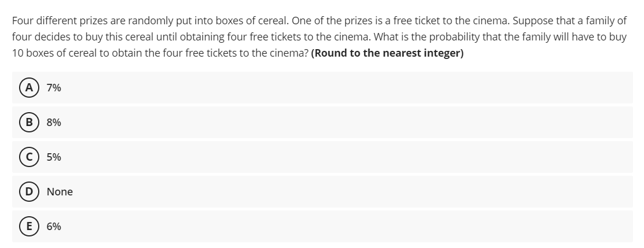Choose the 6% answer text

(x=54, y=227)
